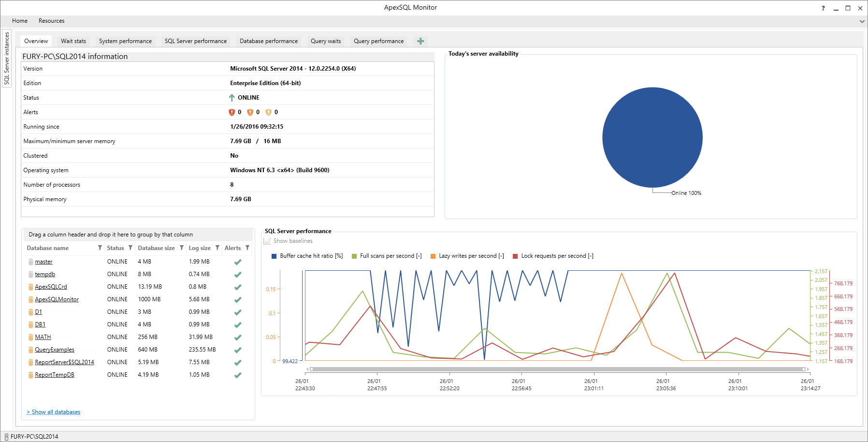Click the blue Online 100% pie chart

652,137
